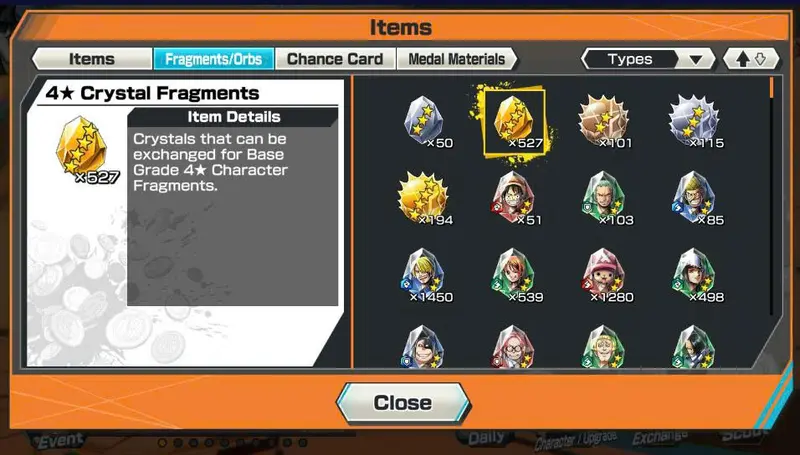800x455 pixels.
Task: Open the Types sort dropdown
Action: [648, 59]
